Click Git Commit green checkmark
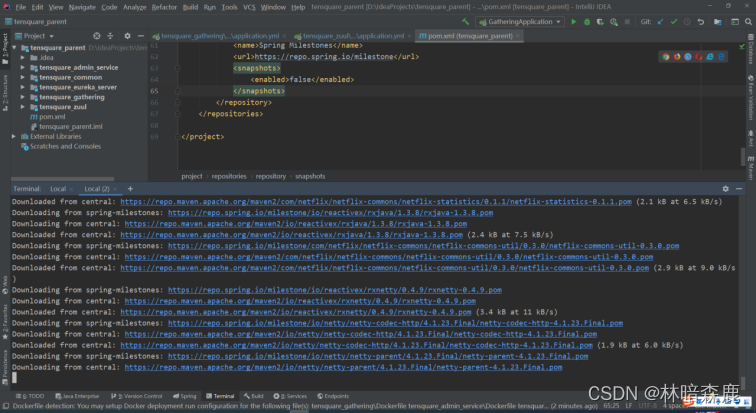This screenshot has height=413, width=756. 674,22
